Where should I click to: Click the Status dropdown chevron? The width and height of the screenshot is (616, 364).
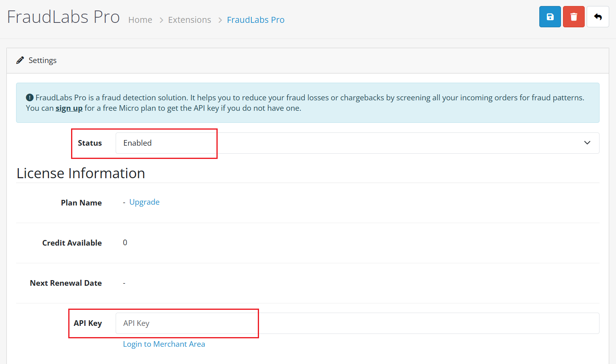587,143
